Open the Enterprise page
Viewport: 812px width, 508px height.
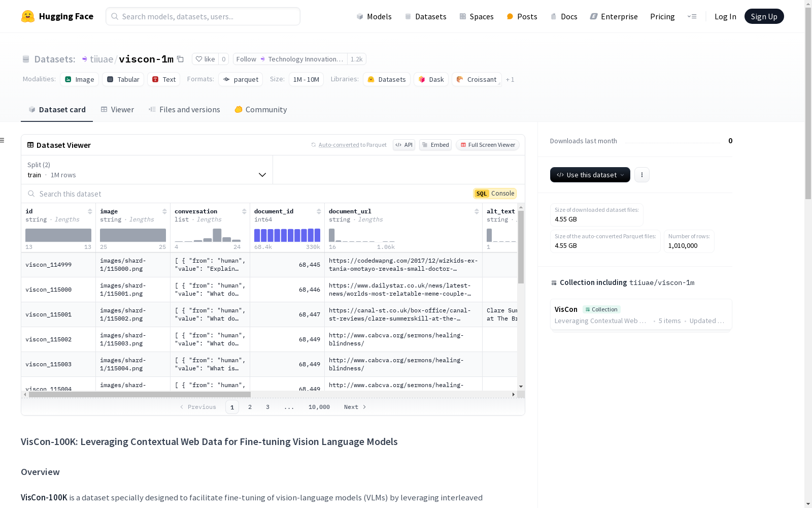point(614,16)
